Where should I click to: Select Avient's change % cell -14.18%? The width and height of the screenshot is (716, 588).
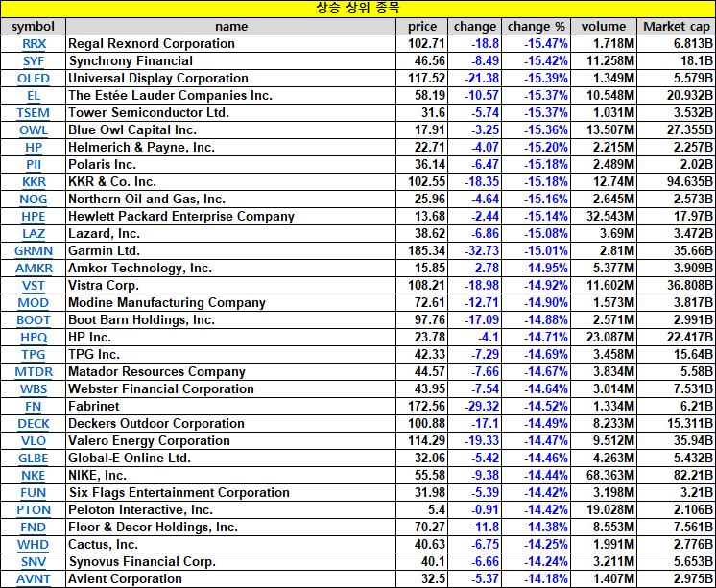click(x=537, y=579)
